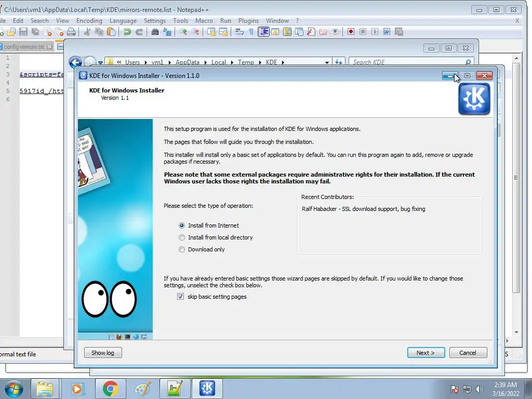Click the Start Recording macro red dot icon
The width and height of the screenshot is (532, 399).
tap(351, 32)
